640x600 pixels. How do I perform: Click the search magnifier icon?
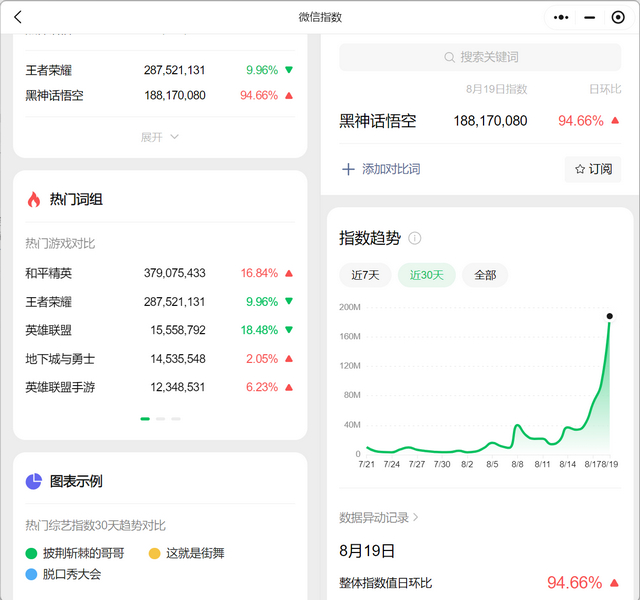pos(449,57)
